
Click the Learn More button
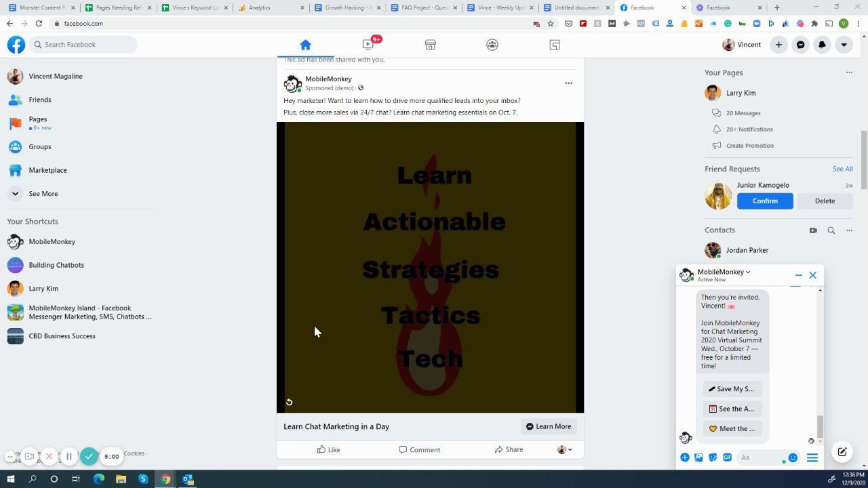[549, 426]
